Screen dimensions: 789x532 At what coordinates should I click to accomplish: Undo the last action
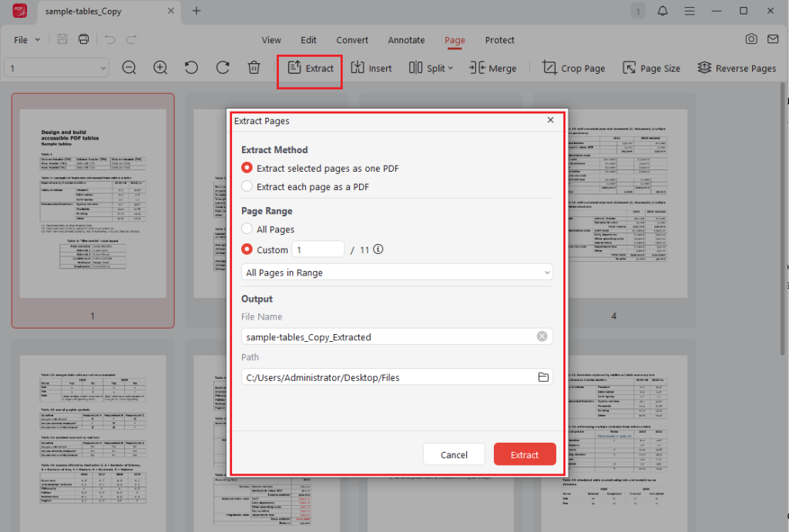[109, 39]
